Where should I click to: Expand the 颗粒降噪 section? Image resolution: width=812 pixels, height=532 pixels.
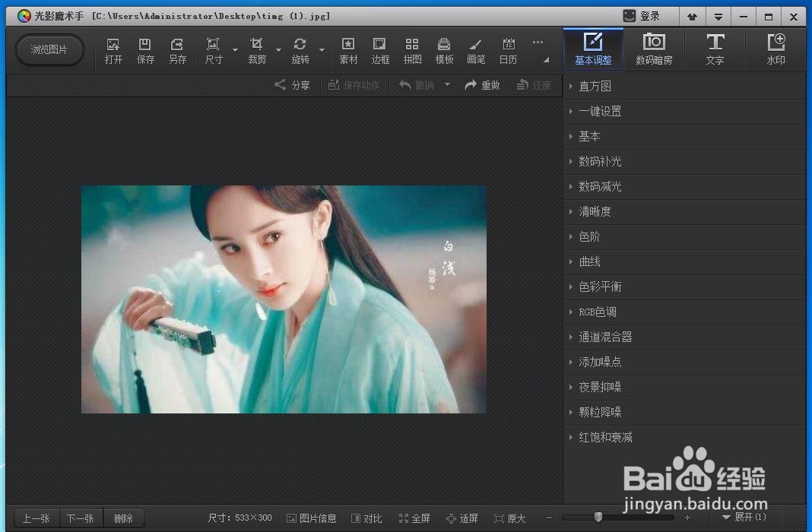pos(684,413)
